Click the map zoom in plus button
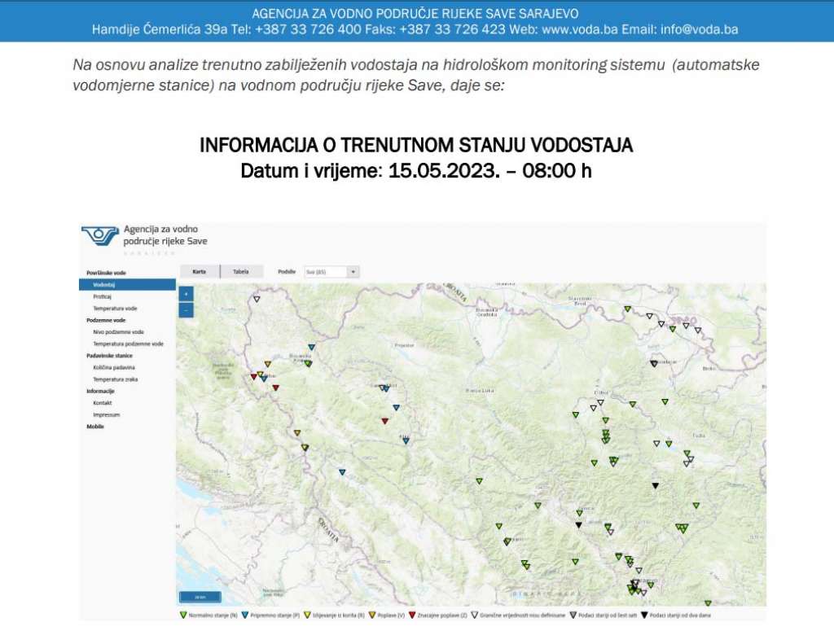This screenshot has height=644, width=834. (x=185, y=295)
